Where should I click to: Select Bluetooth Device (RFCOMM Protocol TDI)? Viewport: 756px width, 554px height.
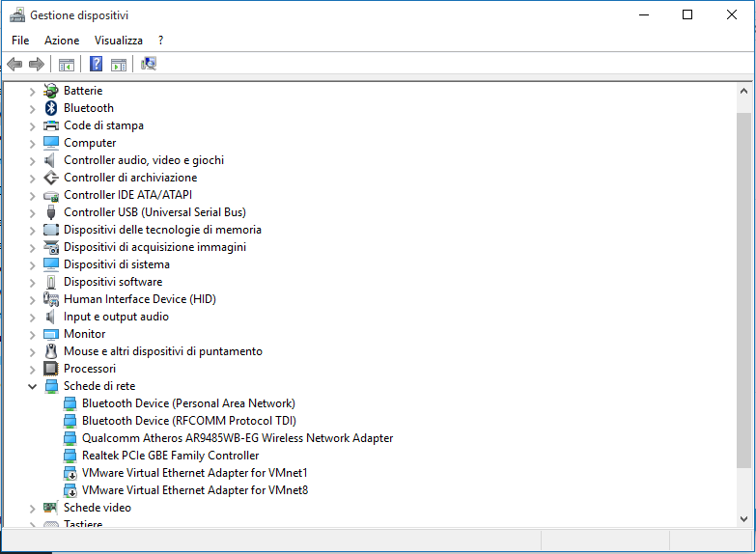[x=189, y=421]
